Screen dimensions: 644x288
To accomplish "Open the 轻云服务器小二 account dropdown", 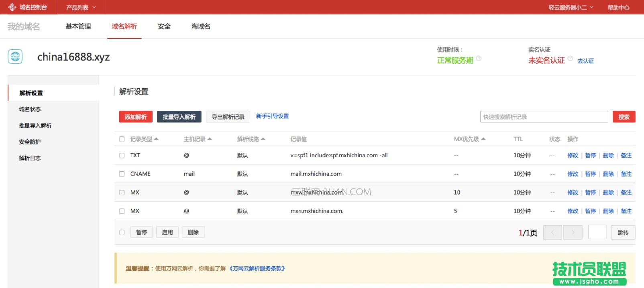I will point(571,7).
